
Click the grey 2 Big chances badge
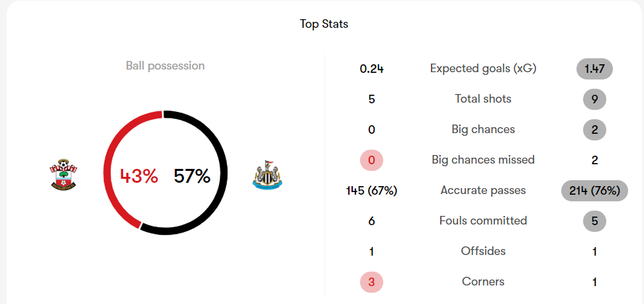click(594, 130)
